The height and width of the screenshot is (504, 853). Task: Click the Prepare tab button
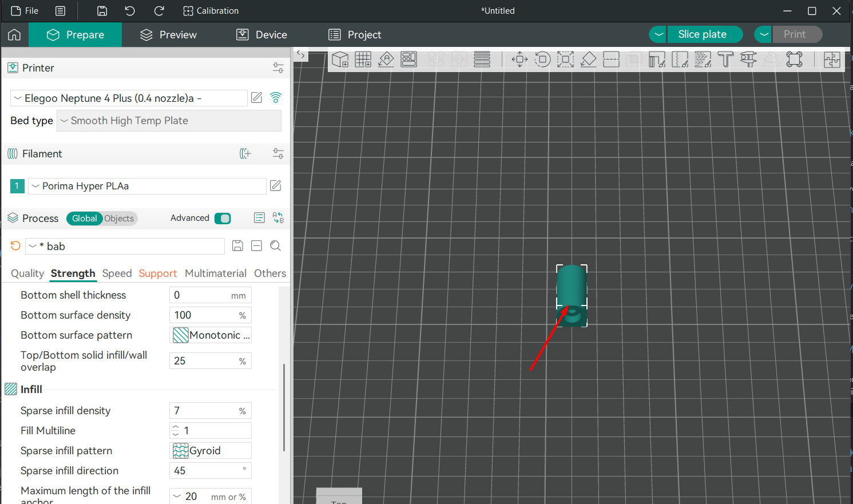coord(75,35)
